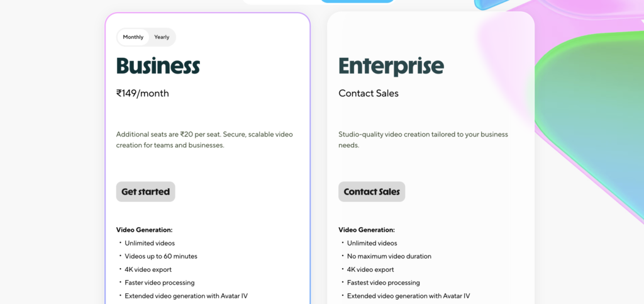
Task: Click Enterprise plan's Video Generation heading
Action: click(x=367, y=230)
